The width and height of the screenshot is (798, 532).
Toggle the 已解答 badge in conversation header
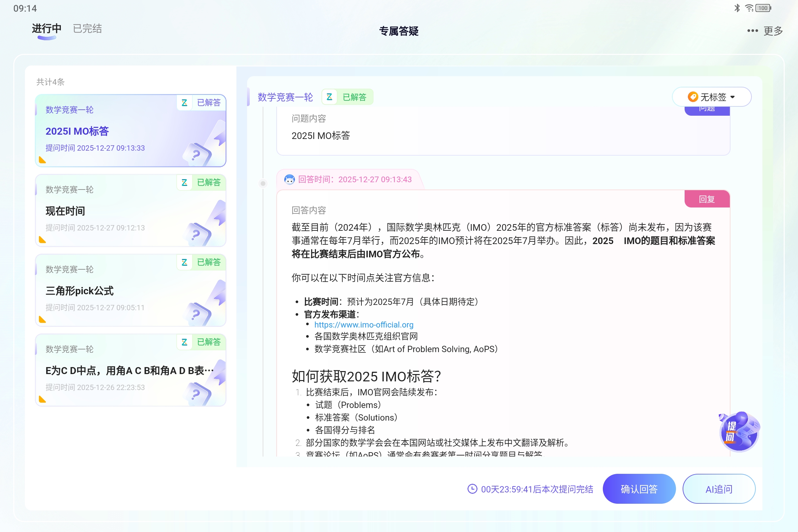point(354,97)
